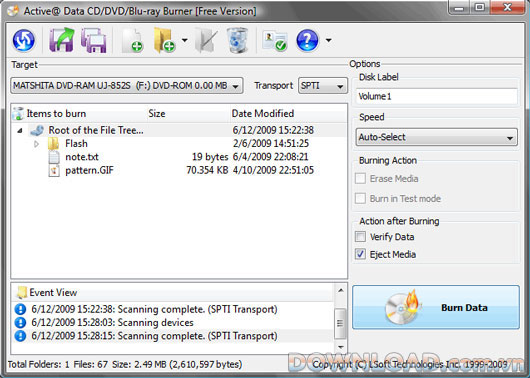Click the Event View scroll up arrow

coord(340,290)
